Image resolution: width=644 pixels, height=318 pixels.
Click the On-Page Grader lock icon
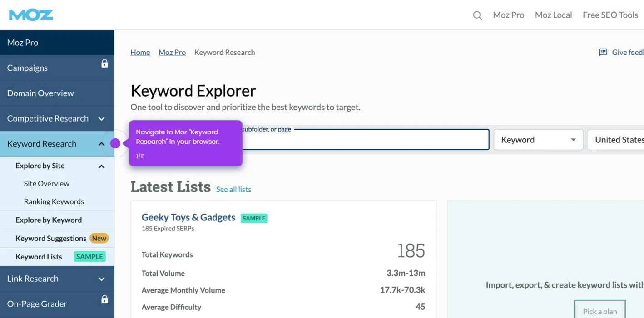104,299
